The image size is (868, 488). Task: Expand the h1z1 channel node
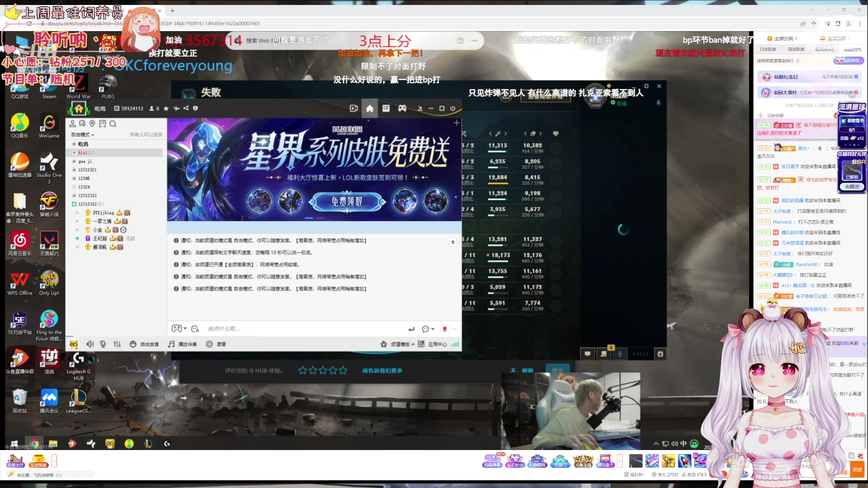point(74,153)
